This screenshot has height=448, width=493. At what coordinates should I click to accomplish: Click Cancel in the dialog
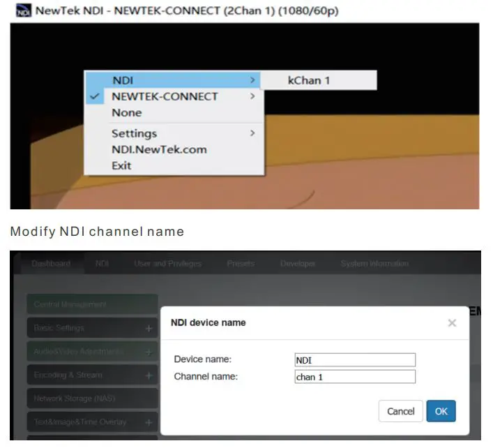click(400, 411)
